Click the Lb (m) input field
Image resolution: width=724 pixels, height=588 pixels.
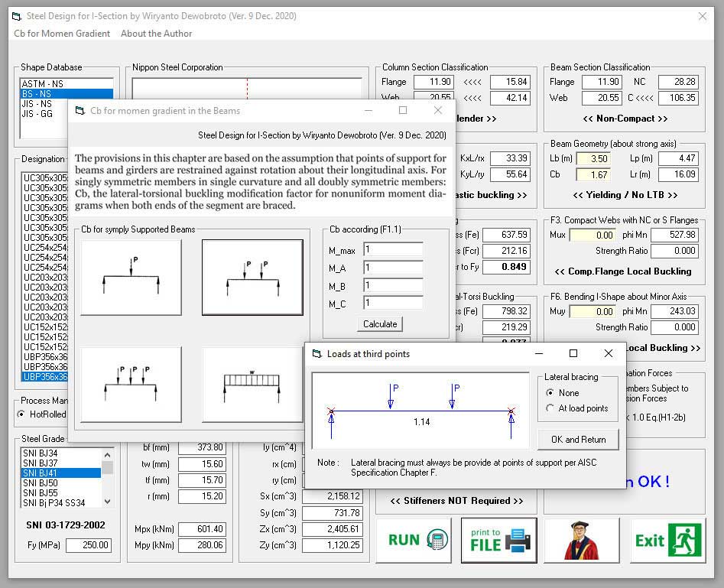[x=593, y=158]
